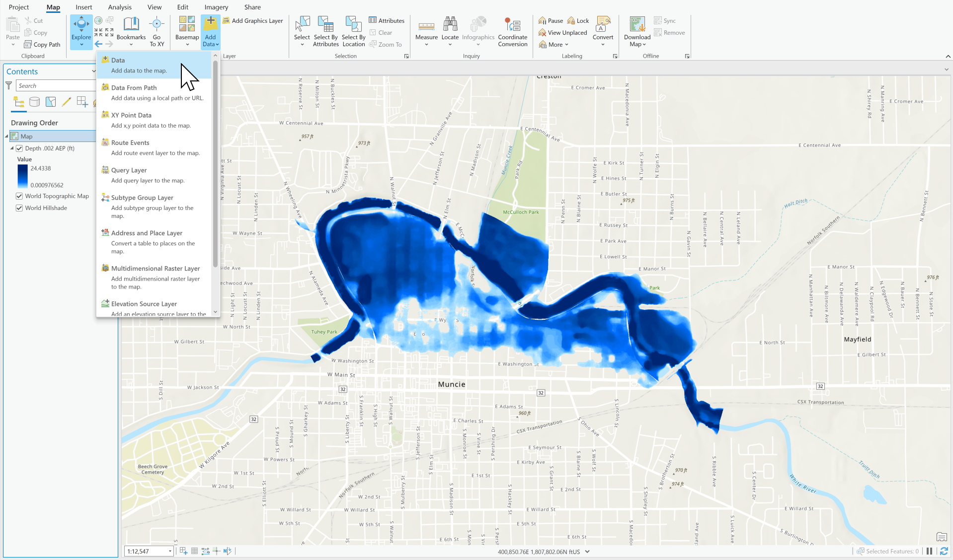
Task: Click the Download Map icon
Action: click(637, 24)
